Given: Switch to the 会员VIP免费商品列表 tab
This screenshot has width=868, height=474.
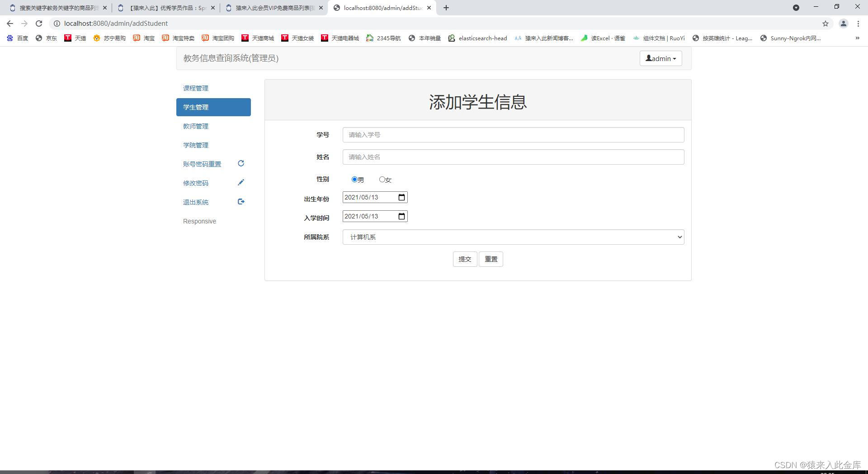Looking at the screenshot, I should pos(274,8).
